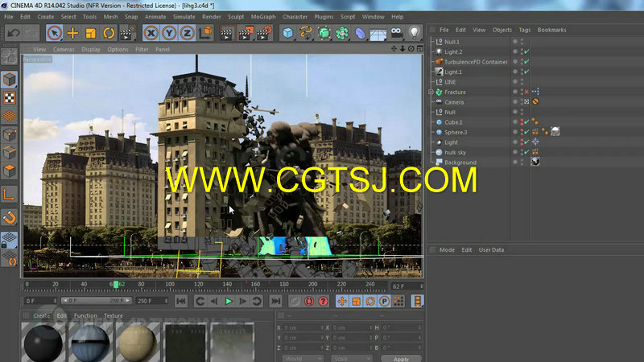Image resolution: width=644 pixels, height=362 pixels.
Task: Expand the Fracture object
Action: pyautogui.click(x=431, y=92)
